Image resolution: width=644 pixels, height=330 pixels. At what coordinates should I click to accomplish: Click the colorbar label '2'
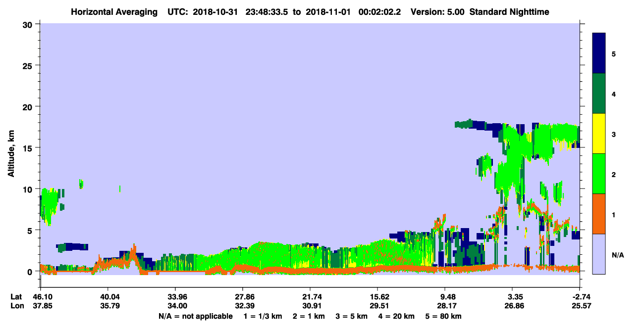point(614,174)
